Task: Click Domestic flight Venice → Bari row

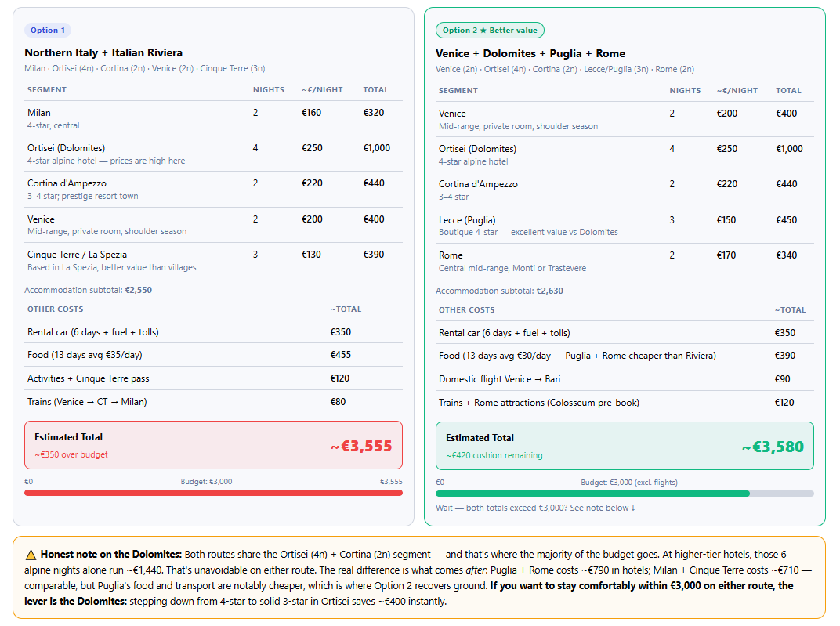Action: [625, 379]
